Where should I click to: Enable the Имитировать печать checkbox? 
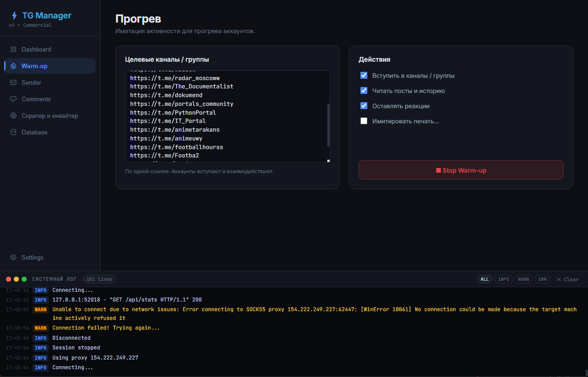(364, 121)
